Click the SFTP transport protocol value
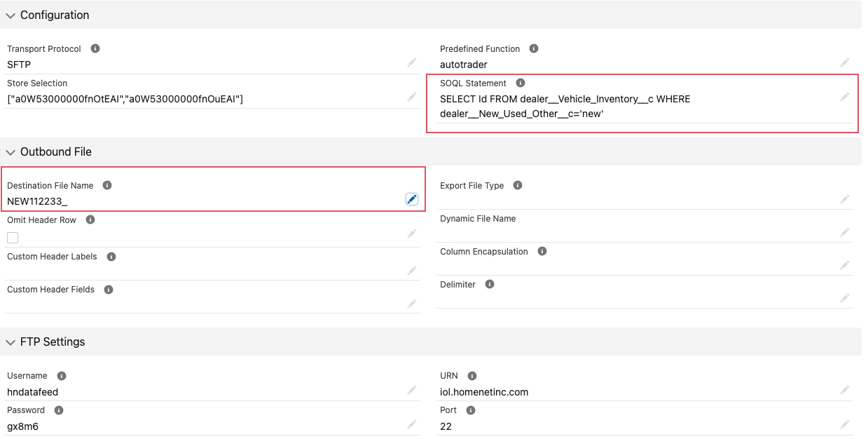The image size is (868, 439). pyautogui.click(x=19, y=65)
